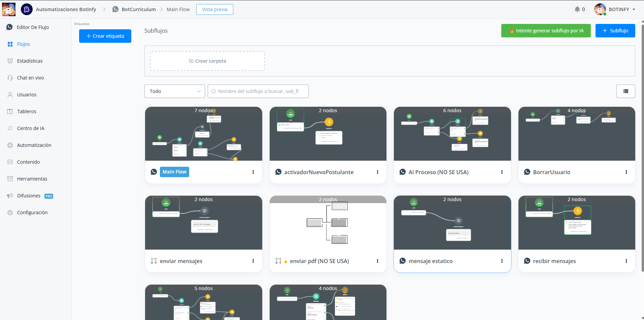Switch to list view layout

626,91
